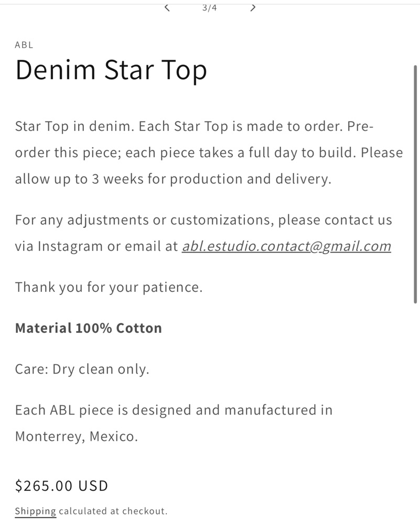Screen dimensions: 420x524
Task: Advance to the next product image
Action: (253, 7)
